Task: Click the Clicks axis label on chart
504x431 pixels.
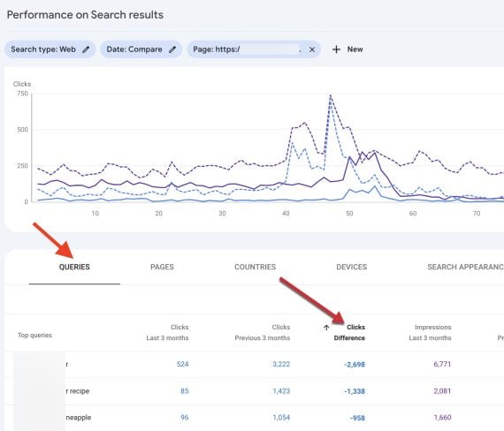Action: pyautogui.click(x=22, y=84)
